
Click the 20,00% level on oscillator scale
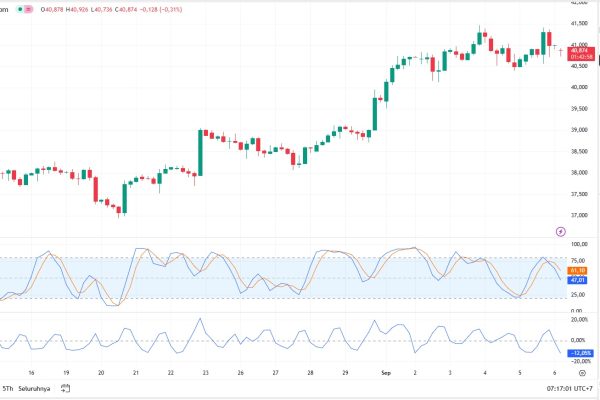point(580,319)
